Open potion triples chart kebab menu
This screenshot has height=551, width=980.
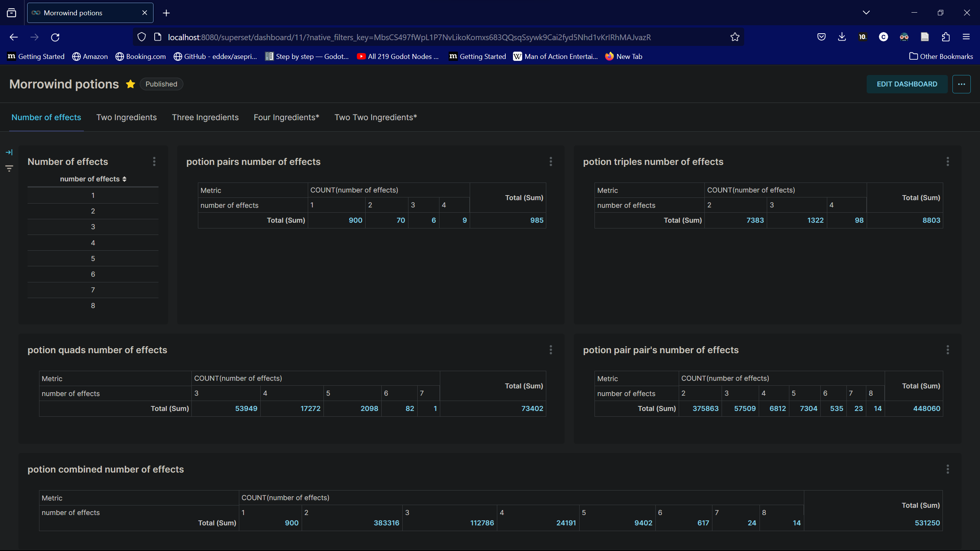coord(948,161)
